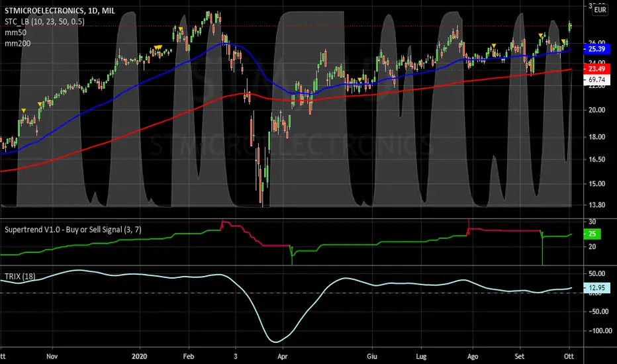Select the STC_LB (10, 23, 50, 0.5) indicator label
This screenshot has height=364, width=617.
click(44, 22)
